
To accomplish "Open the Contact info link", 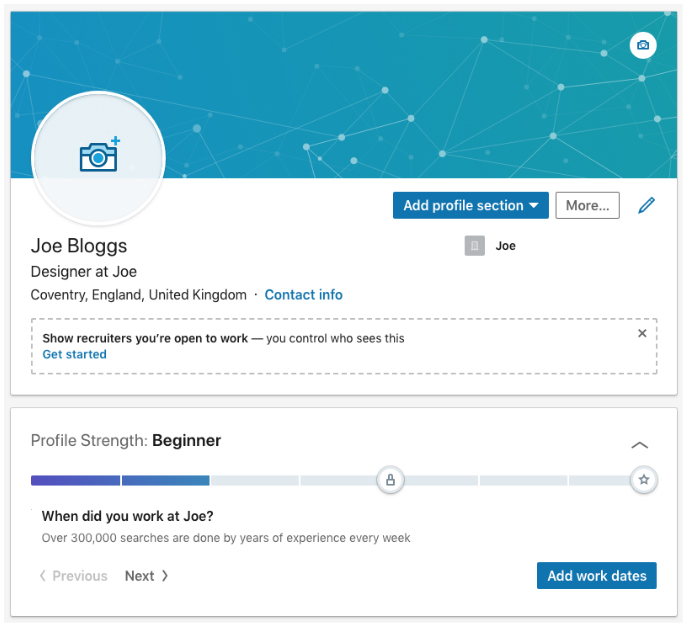I will click(303, 294).
